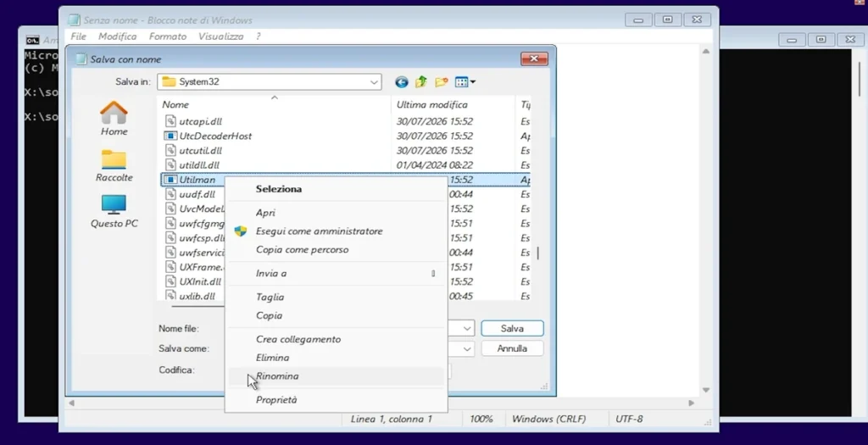Click shield icon beside Esegui come amministratore
This screenshot has height=445, width=868.
240,231
